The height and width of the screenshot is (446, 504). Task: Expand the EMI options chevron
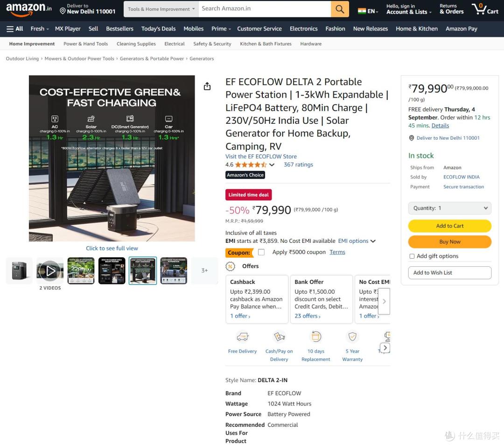click(373, 241)
